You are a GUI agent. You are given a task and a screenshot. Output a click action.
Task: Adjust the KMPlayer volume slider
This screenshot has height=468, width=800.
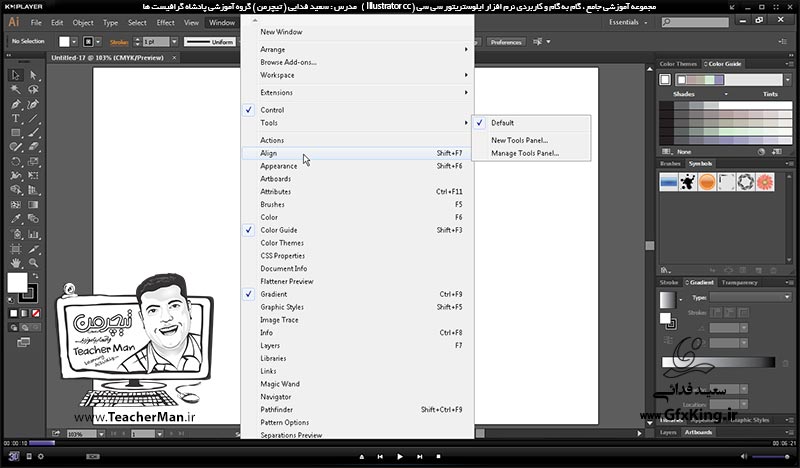click(x=772, y=457)
